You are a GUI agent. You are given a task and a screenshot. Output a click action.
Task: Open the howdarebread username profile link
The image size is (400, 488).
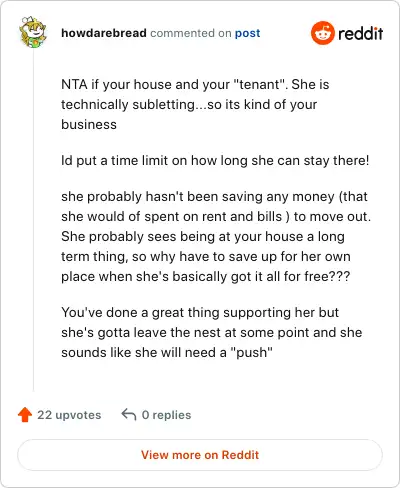tap(104, 33)
